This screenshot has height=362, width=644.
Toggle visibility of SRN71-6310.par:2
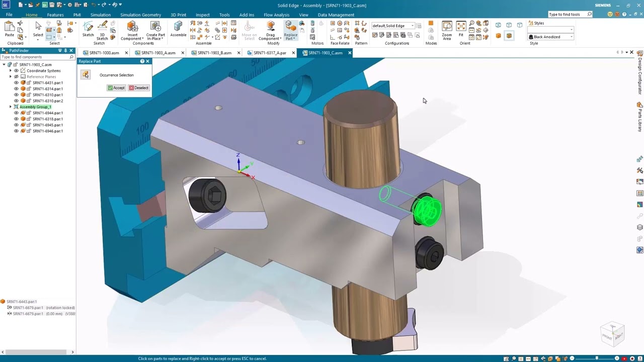pos(16,101)
